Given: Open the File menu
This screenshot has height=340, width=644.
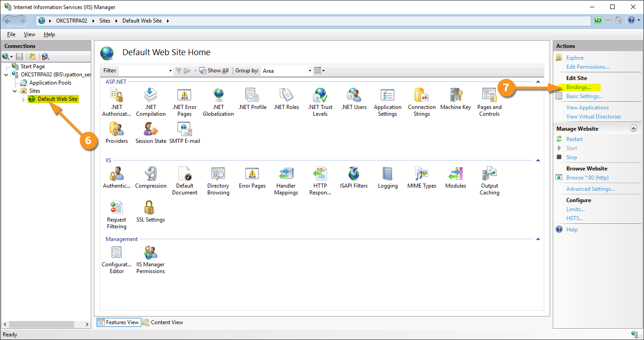Looking at the screenshot, I should 11,34.
